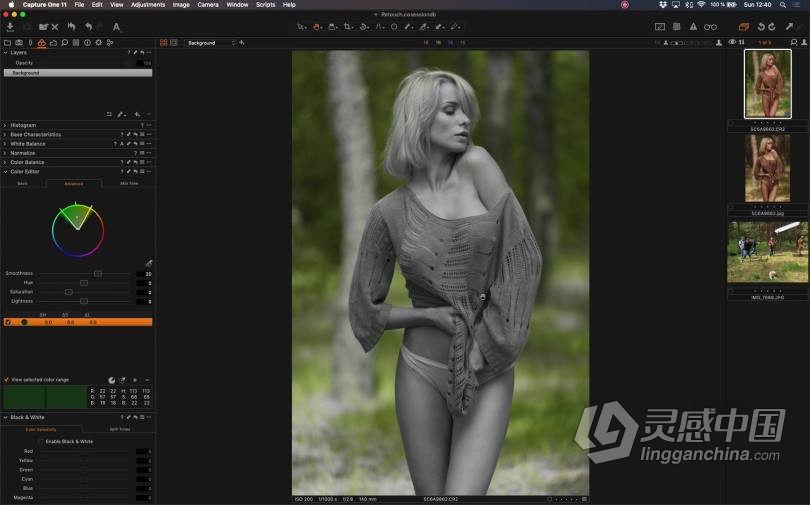
Task: Select the first portrait thumbnail in the browser
Action: pos(768,84)
